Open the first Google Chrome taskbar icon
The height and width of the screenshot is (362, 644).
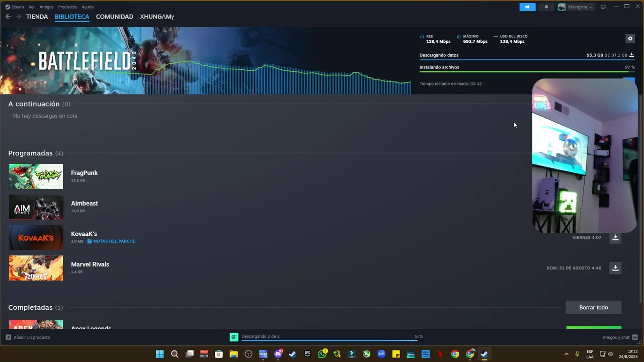click(x=455, y=354)
